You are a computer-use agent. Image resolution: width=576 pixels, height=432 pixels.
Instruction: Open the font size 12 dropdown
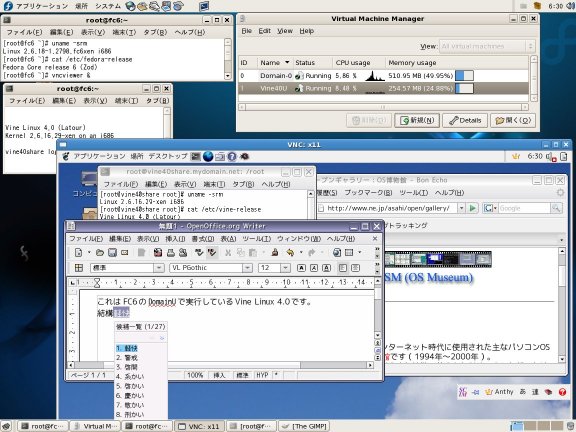tap(285, 268)
